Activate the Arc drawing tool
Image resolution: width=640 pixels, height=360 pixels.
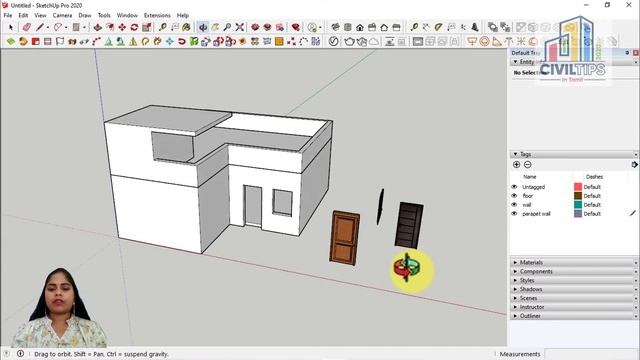(x=58, y=27)
